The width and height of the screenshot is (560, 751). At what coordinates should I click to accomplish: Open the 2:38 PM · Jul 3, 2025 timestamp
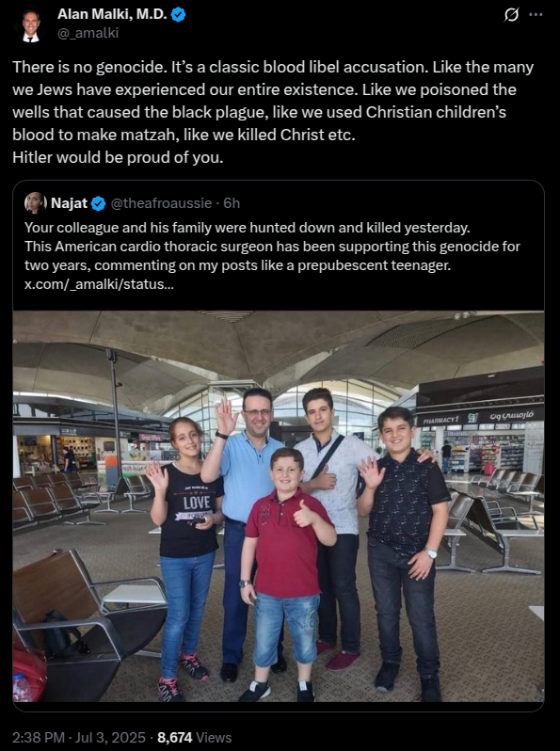click(x=79, y=737)
